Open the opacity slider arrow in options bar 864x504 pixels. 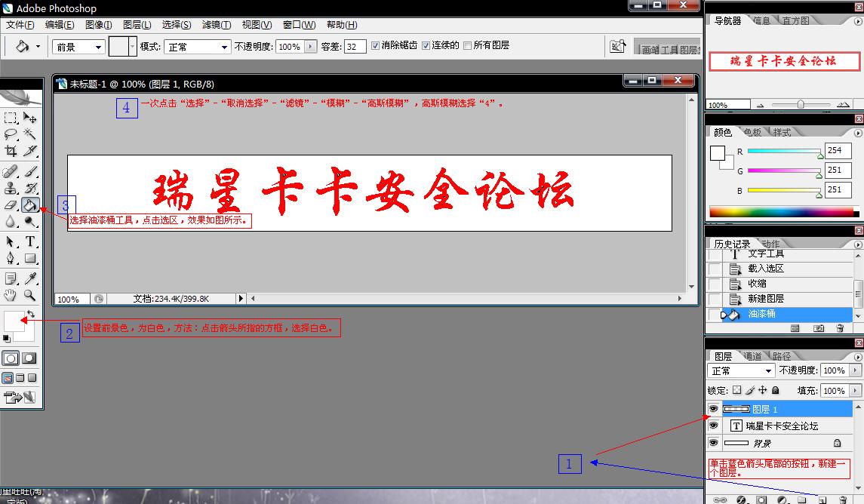point(311,47)
